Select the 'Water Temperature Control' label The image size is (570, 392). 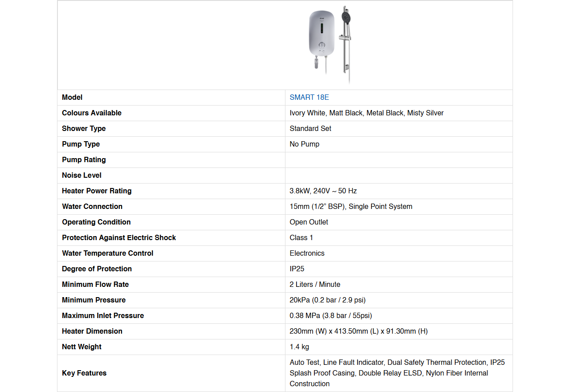[108, 253]
